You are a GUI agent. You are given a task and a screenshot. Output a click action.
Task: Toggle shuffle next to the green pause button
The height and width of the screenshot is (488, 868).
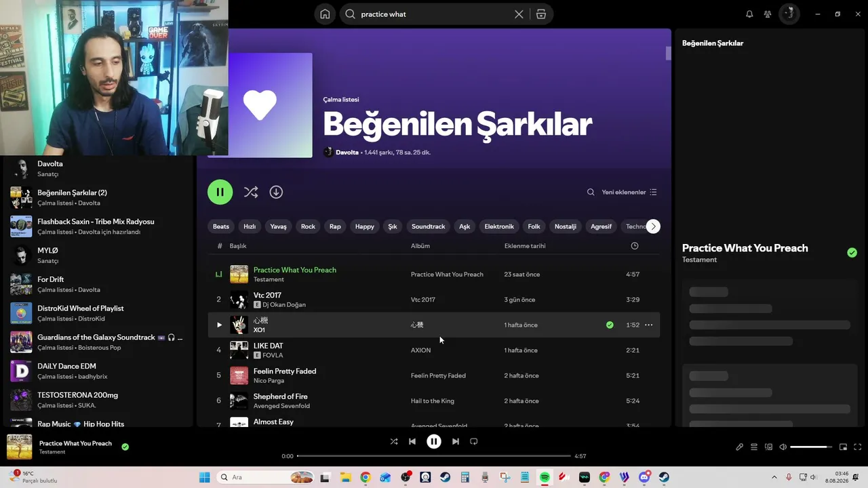coord(251,192)
